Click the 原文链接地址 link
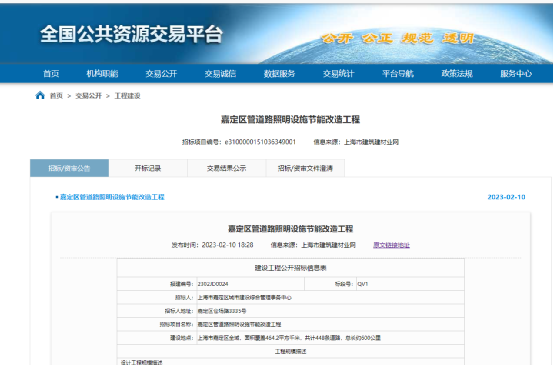 pos(391,245)
